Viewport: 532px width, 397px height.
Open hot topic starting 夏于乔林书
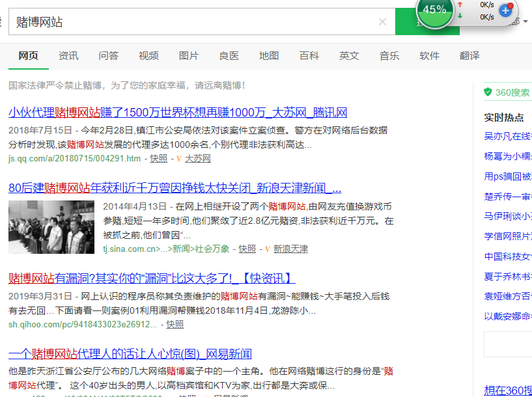click(x=508, y=277)
